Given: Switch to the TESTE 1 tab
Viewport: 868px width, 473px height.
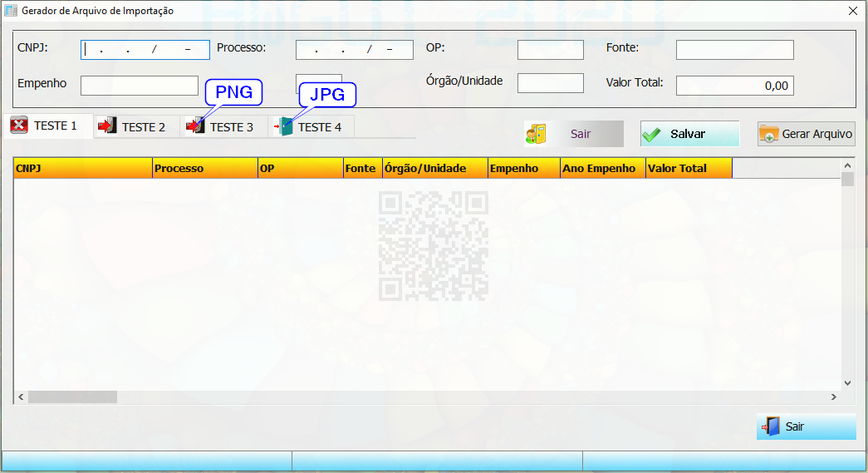Looking at the screenshot, I should 48,126.
